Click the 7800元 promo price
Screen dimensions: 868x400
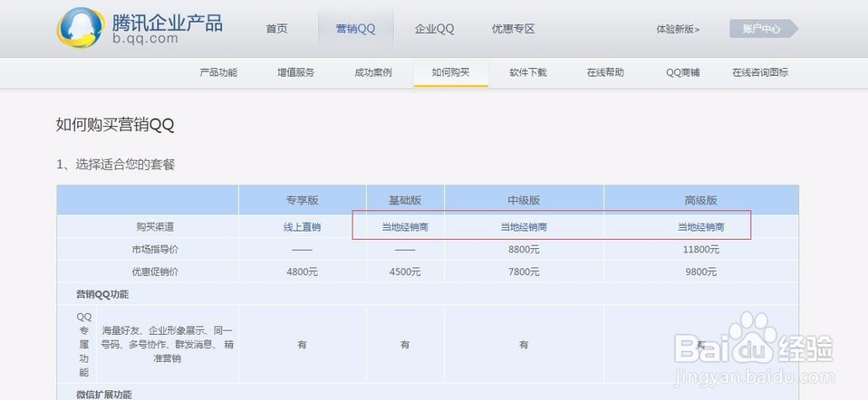point(524,272)
